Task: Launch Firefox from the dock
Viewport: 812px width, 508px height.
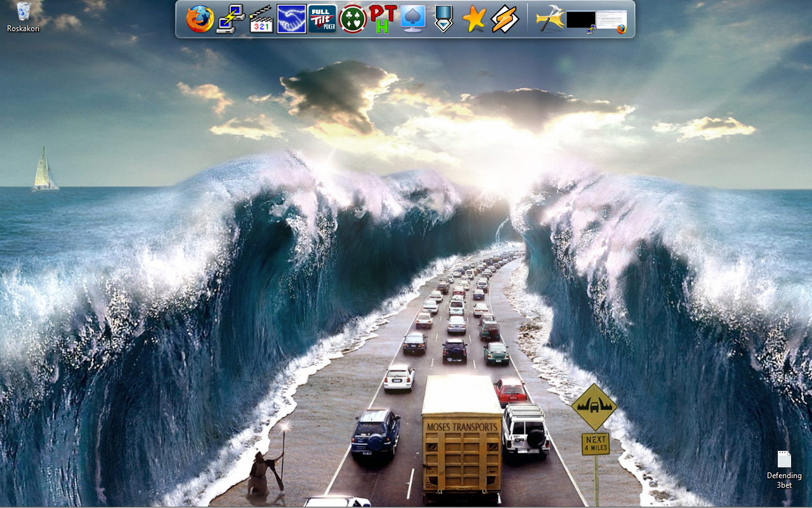Action: pos(200,19)
